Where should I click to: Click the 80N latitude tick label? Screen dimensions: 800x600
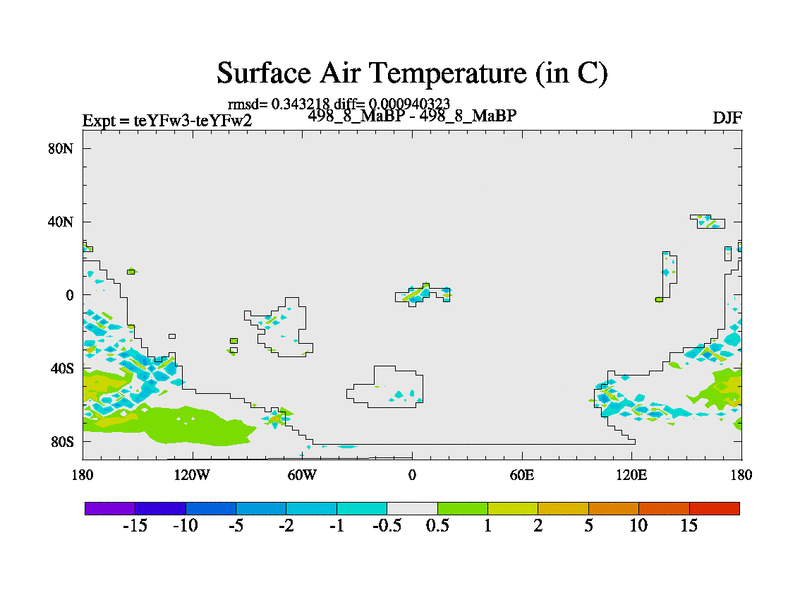pos(64,148)
